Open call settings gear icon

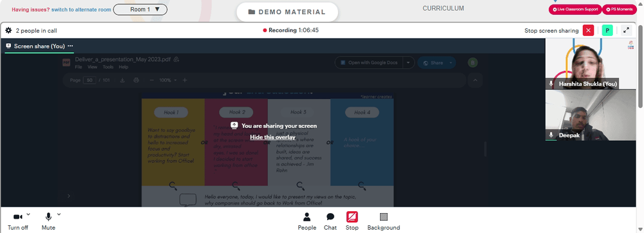pos(8,30)
